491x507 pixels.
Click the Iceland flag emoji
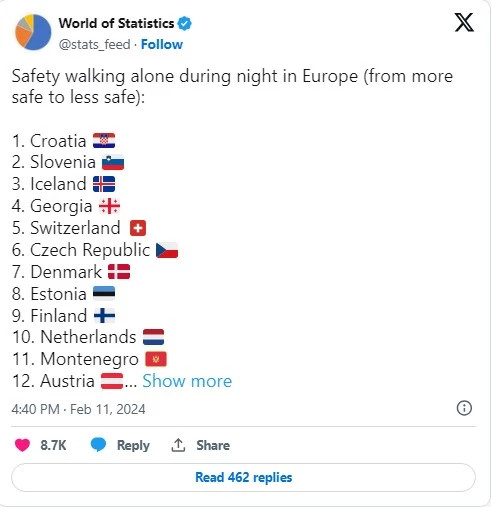tap(104, 184)
